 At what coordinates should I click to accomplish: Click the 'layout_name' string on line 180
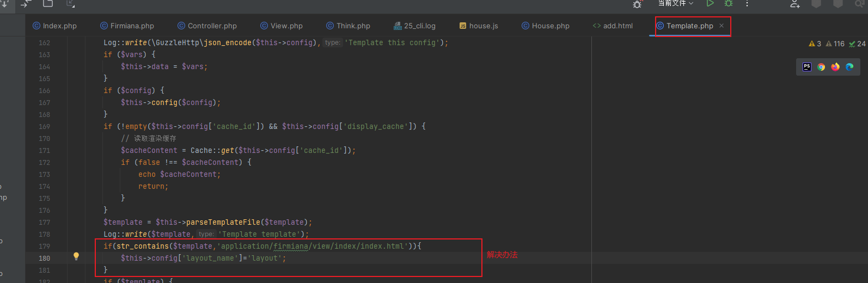coord(210,258)
